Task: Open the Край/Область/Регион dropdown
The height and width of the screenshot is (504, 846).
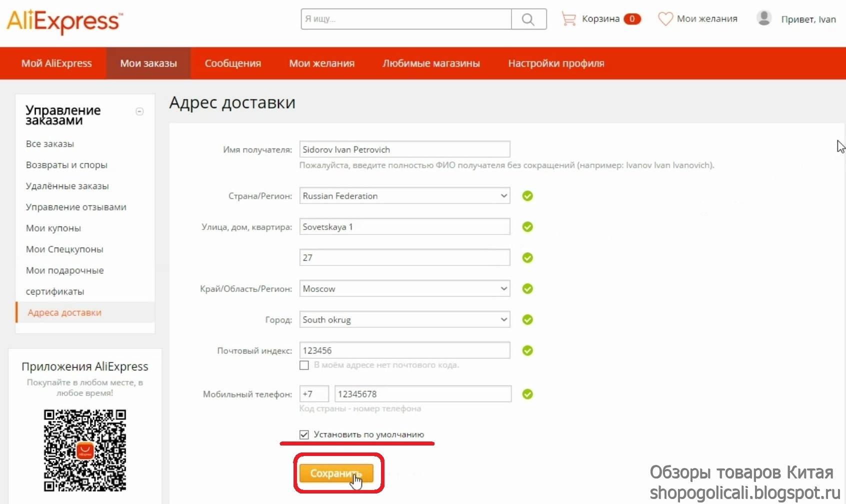Action: pyautogui.click(x=404, y=288)
